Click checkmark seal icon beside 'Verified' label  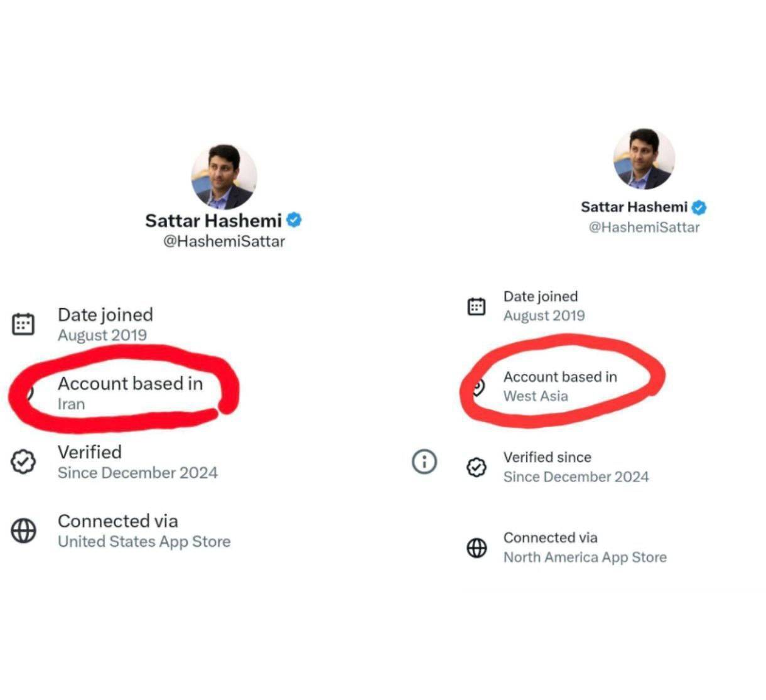(24, 462)
